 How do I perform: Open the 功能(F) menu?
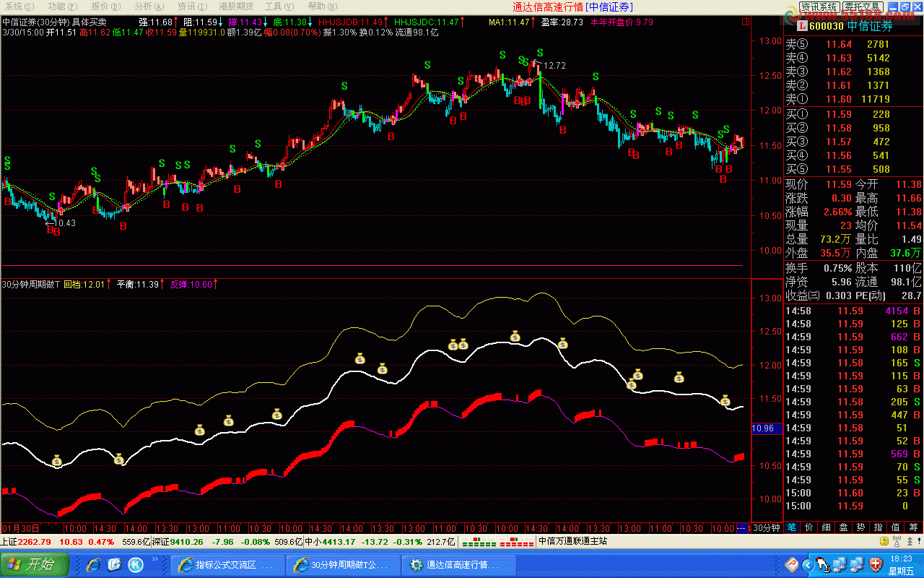coord(62,7)
